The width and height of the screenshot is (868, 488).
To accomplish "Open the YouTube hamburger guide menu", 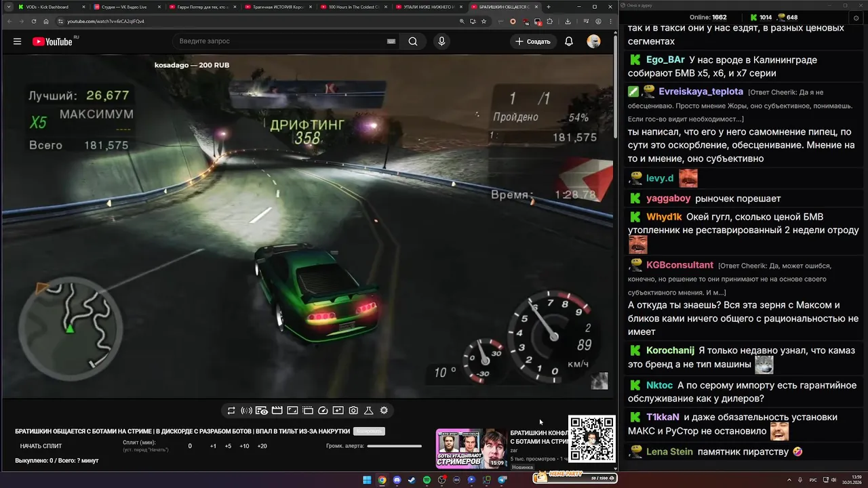I will tap(17, 41).
